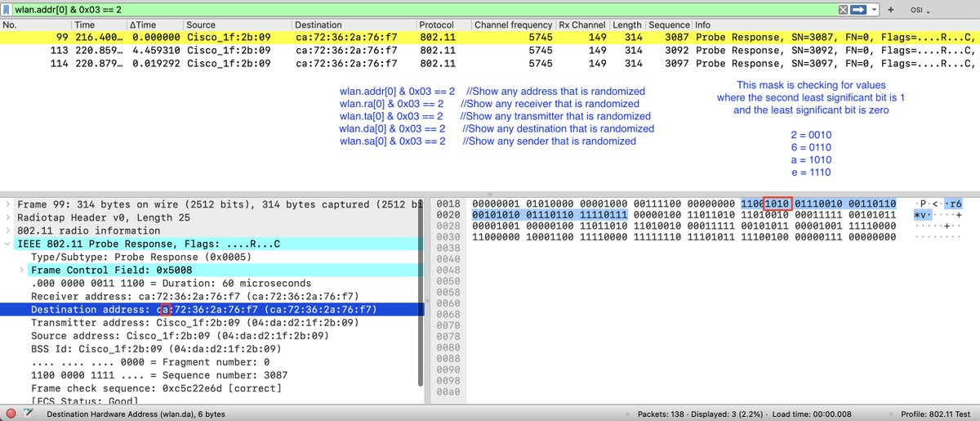The width and height of the screenshot is (980, 421).
Task: Sort packets by ΔTime column header
Action: (x=154, y=25)
